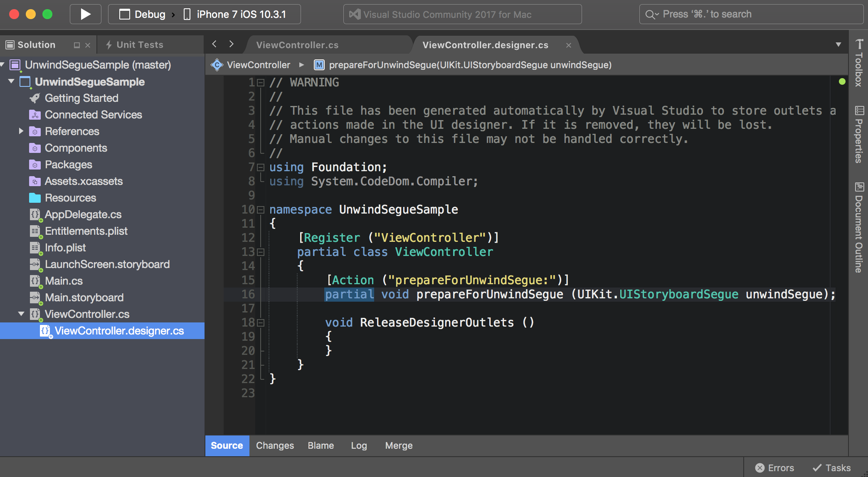The width and height of the screenshot is (868, 477).
Task: Collapse the ViewController class fold
Action: (x=261, y=252)
